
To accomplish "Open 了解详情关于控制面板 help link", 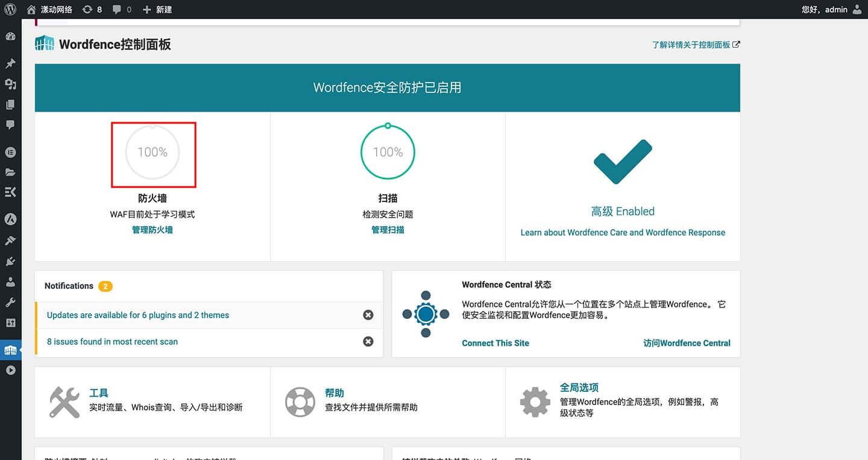I will (696, 45).
